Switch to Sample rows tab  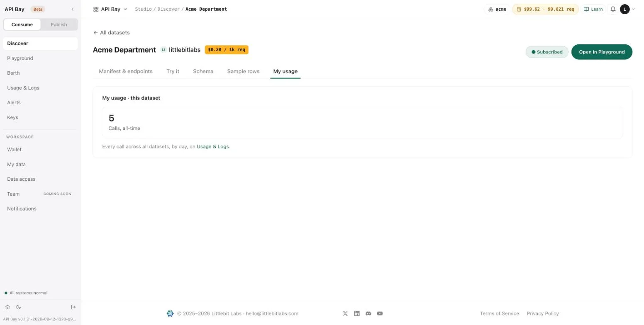click(x=243, y=71)
